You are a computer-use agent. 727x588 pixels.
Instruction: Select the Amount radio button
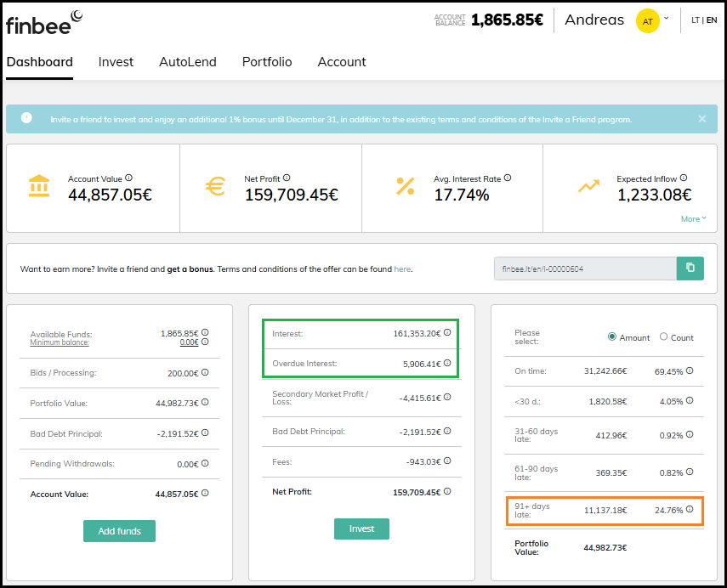click(612, 337)
